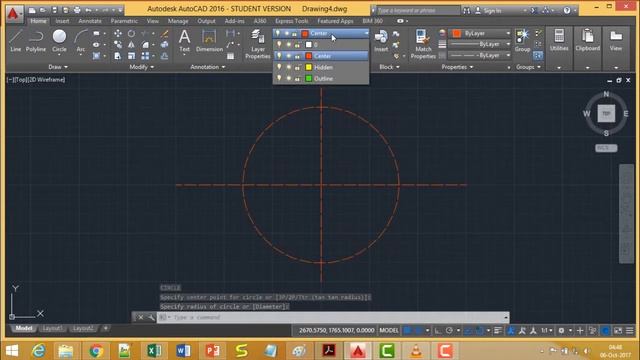Expand the Block panel
The image size is (640, 360).
click(389, 67)
